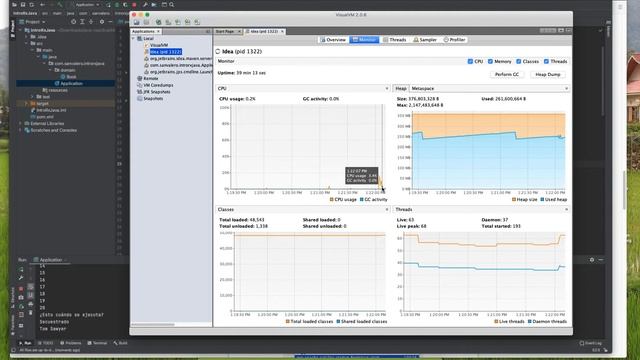Click Run panel rerun icon
Image resolution: width=640 pixels, height=360 pixels.
[x=21, y=269]
